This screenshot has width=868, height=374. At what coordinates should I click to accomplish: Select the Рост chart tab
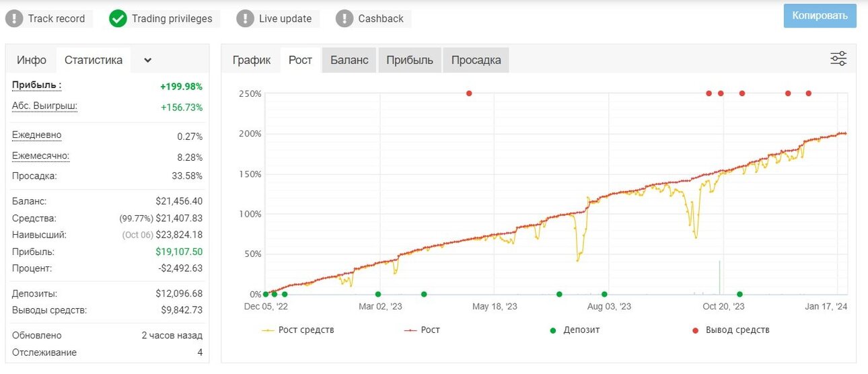coord(301,60)
